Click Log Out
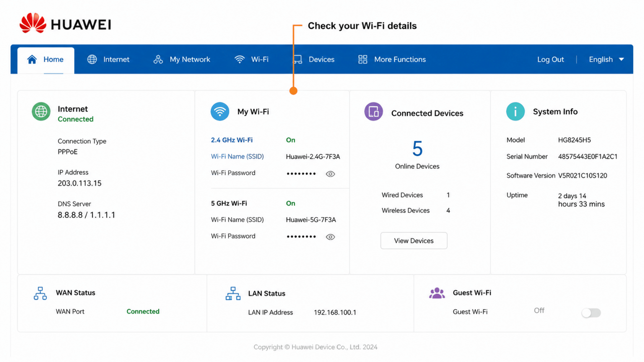The height and width of the screenshot is (362, 644). click(x=550, y=59)
